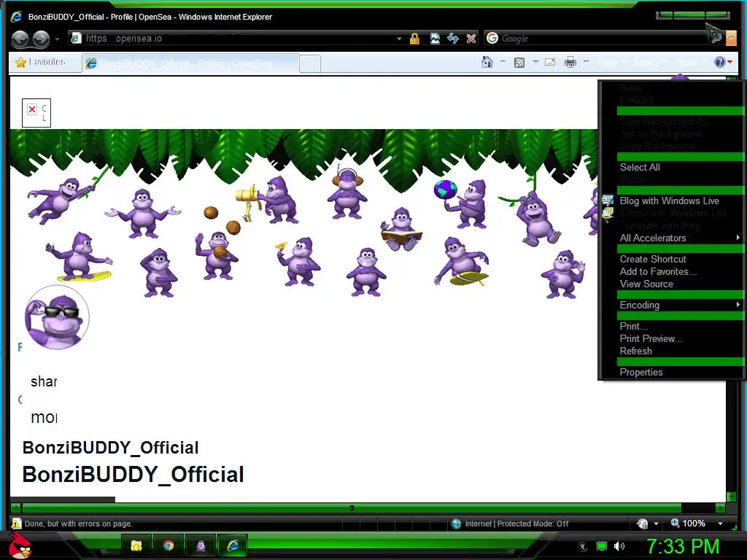Choose Properties in the context menu

coord(640,373)
